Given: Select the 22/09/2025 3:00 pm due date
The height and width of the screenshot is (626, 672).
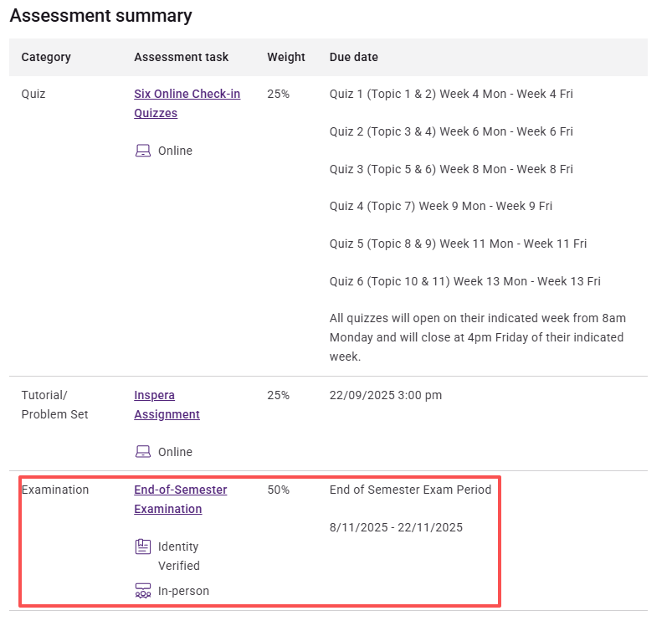Looking at the screenshot, I should pos(385,395).
